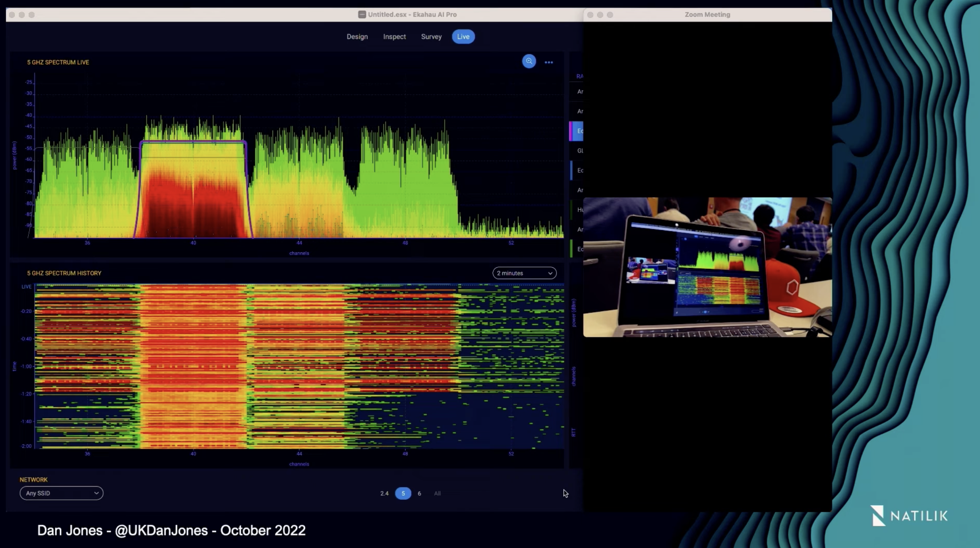
Task: Open the three-dot spectrum options menu
Action: tap(549, 62)
